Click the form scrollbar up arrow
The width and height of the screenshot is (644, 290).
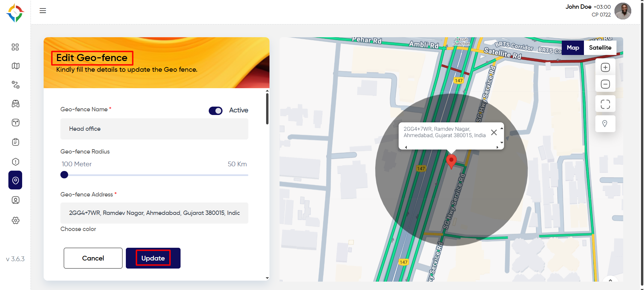point(267,91)
